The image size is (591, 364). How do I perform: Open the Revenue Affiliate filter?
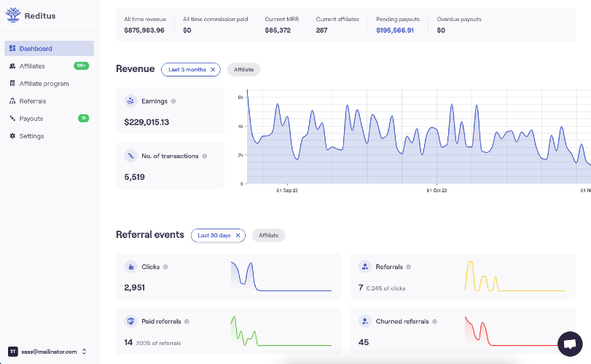pos(243,70)
